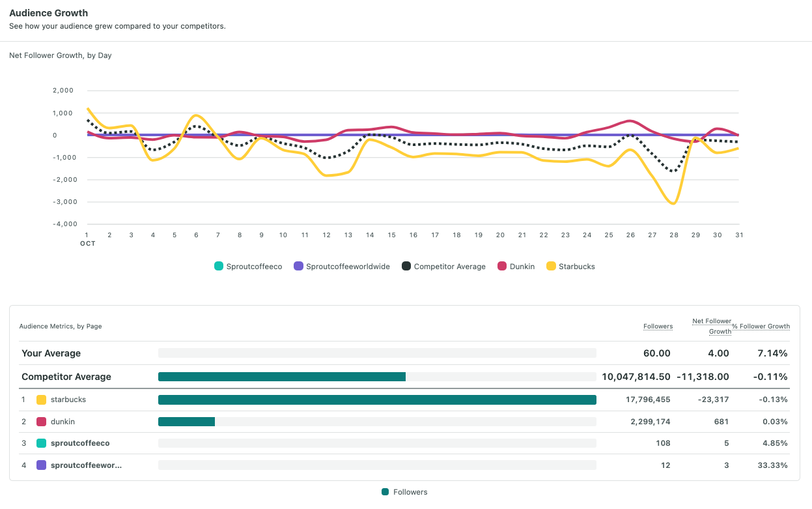812x509 pixels.
Task: Click the day 28 x-axis label
Action: click(673, 235)
